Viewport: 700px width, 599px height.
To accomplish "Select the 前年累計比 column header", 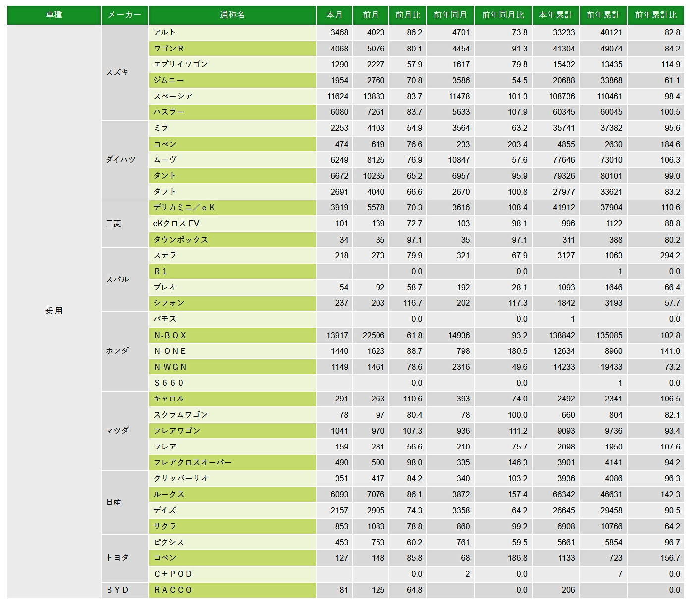I will point(655,15).
